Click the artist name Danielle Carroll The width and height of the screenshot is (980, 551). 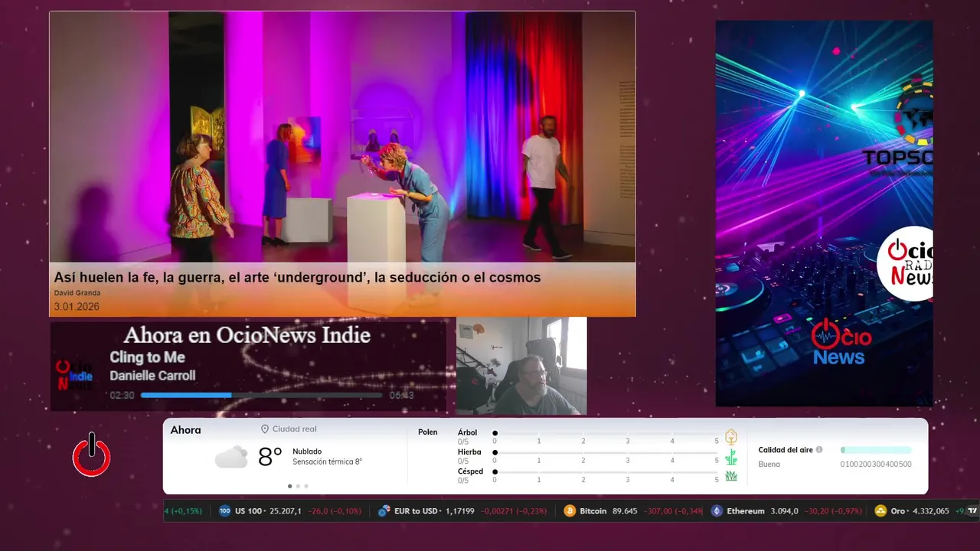pos(152,376)
